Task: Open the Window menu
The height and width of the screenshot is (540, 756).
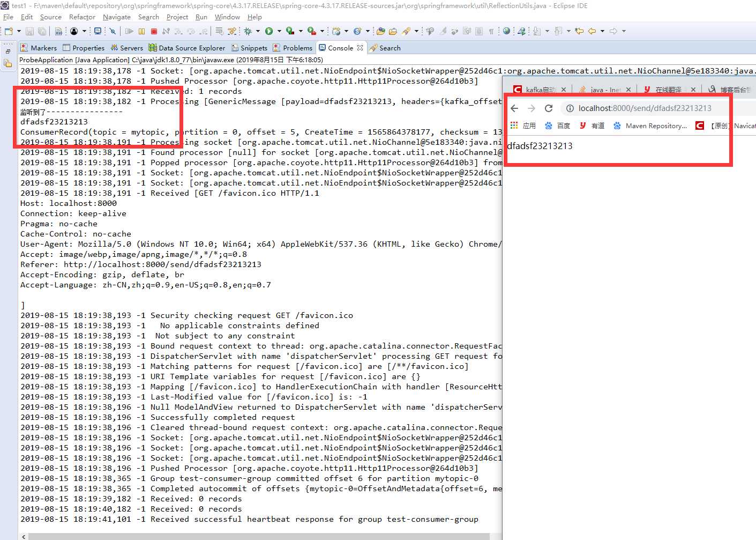Action: coord(227,17)
